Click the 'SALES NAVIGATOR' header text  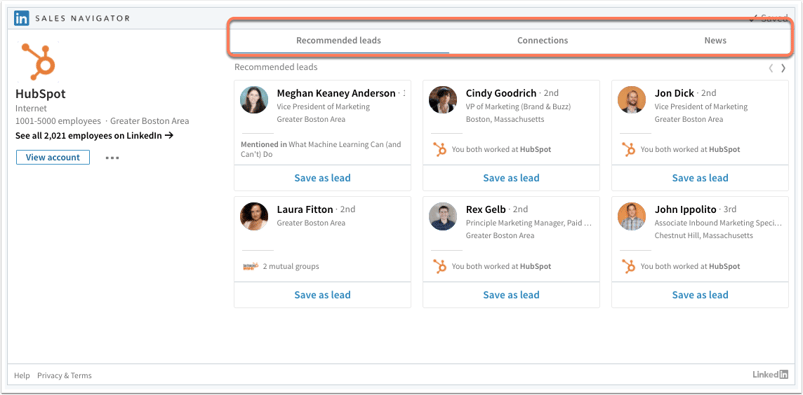click(x=82, y=18)
